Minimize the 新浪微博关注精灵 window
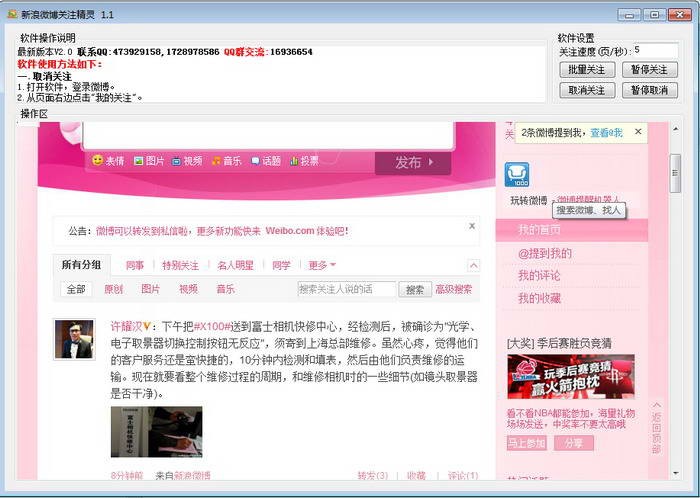The width and height of the screenshot is (700, 498). tap(629, 15)
